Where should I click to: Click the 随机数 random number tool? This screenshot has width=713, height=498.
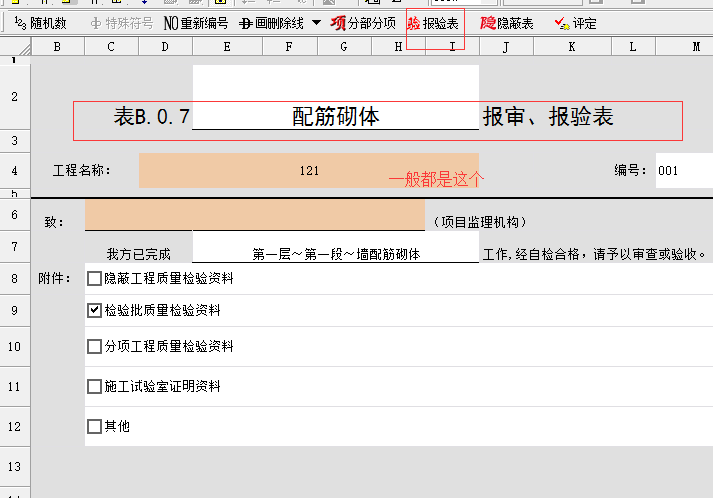42,23
